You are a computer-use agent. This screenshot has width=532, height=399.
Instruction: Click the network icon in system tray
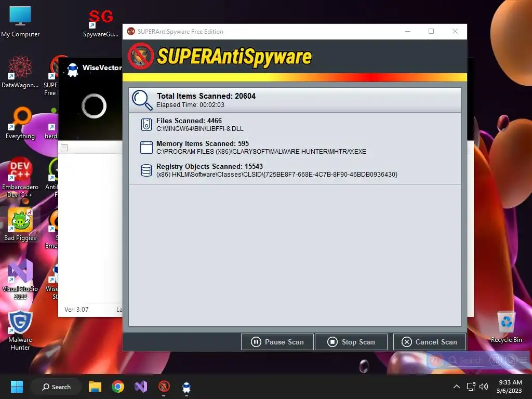(x=471, y=387)
